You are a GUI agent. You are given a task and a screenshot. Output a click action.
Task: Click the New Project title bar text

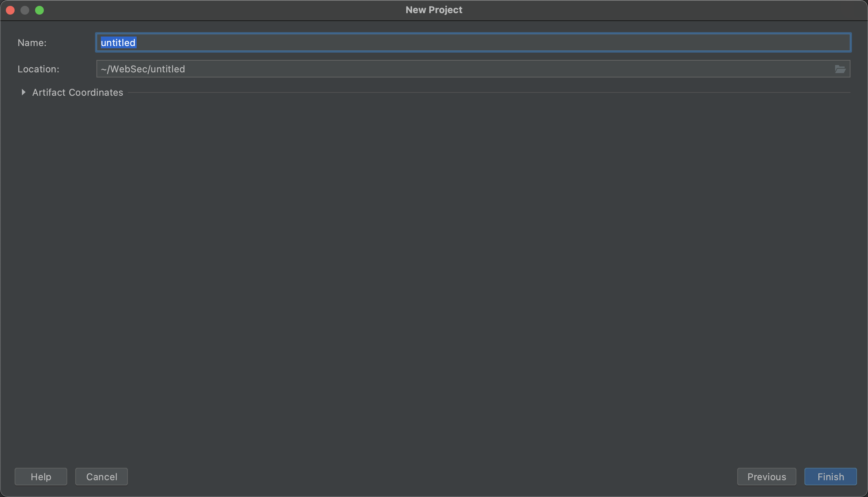pos(434,10)
